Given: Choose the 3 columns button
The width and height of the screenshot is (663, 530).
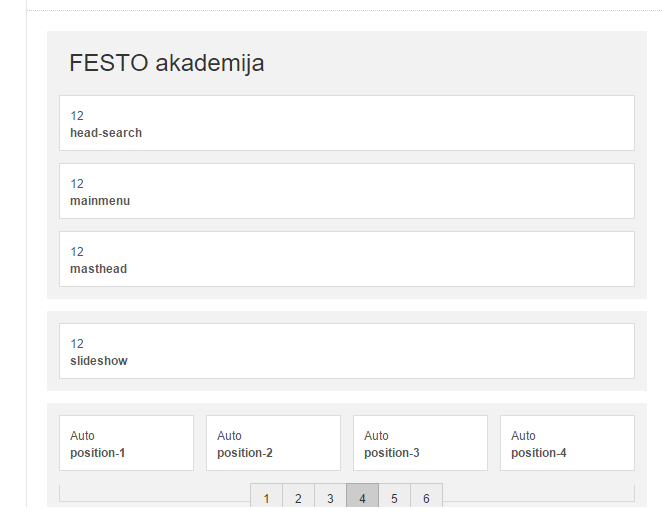Looking at the screenshot, I should click(330, 498).
